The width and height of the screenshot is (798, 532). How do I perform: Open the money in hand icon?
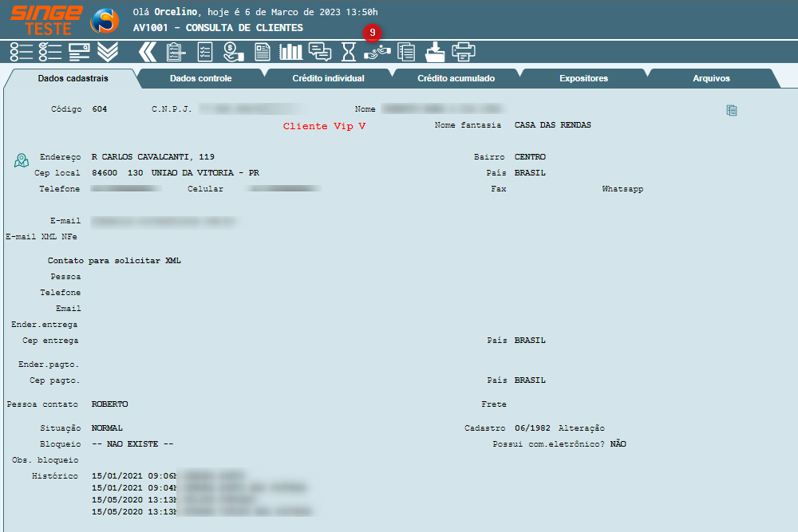pos(234,53)
